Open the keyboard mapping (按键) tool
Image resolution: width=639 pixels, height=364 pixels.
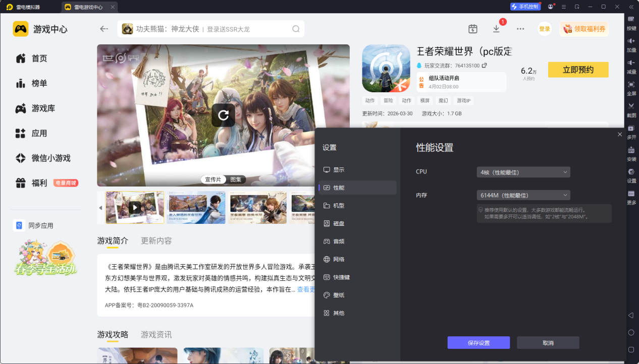coord(631,19)
